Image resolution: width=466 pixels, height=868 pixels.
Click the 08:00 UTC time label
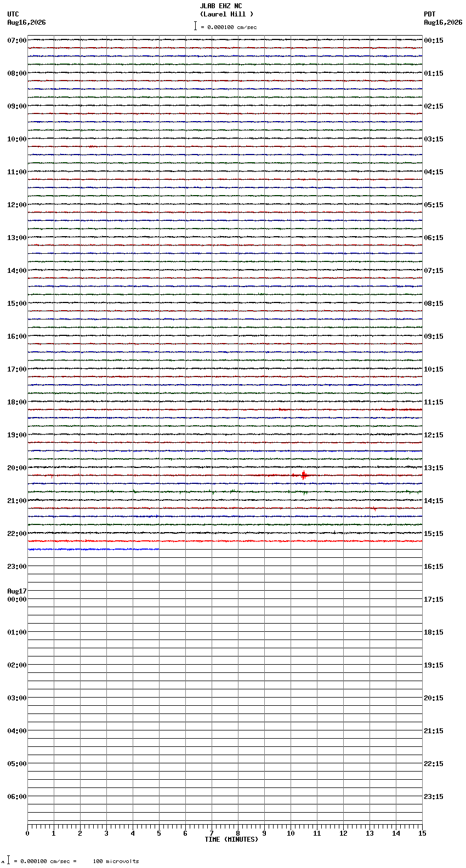coord(17,73)
